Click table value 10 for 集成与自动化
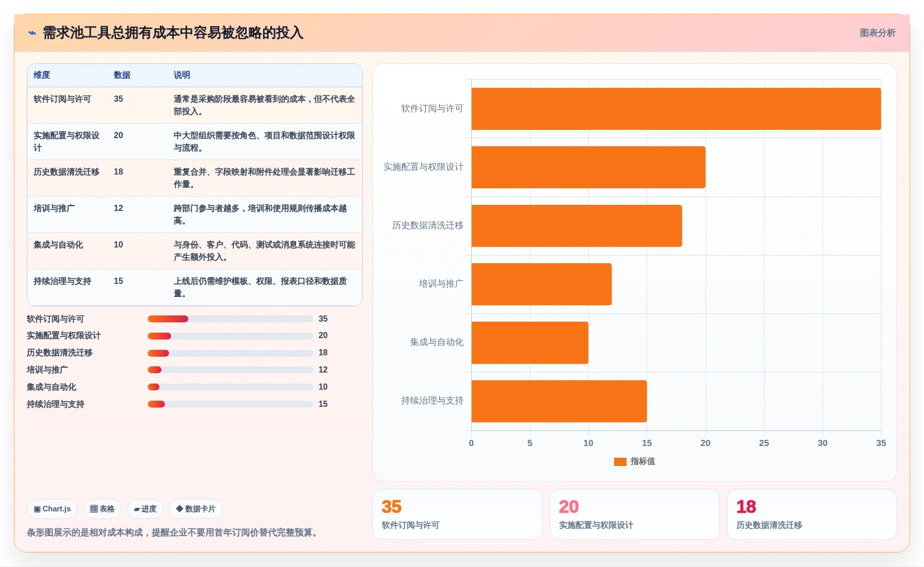924x567 pixels. coord(119,245)
